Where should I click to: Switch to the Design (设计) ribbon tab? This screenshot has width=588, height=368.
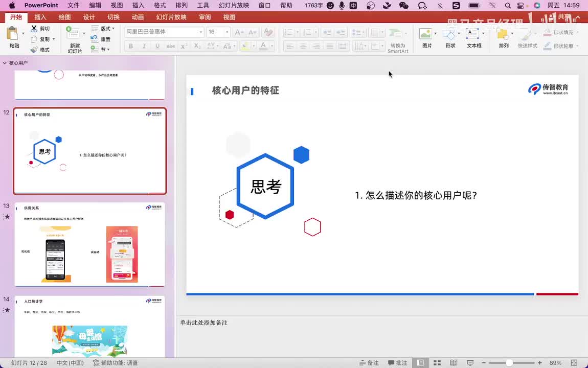[89, 17]
